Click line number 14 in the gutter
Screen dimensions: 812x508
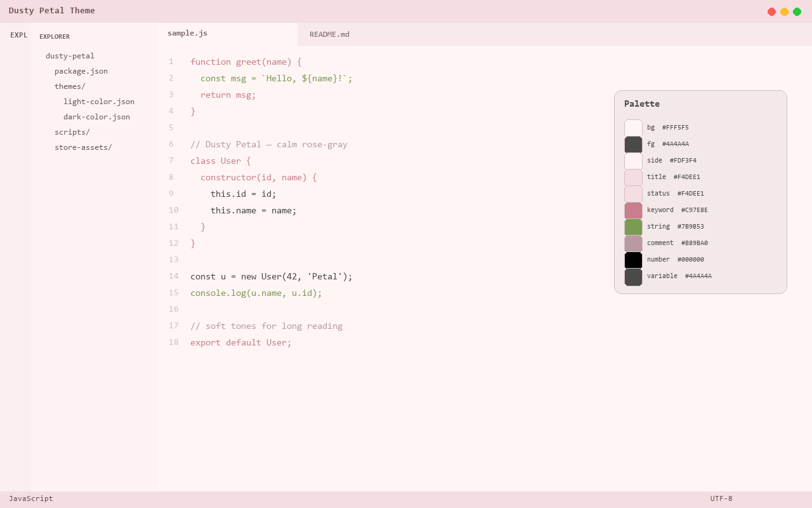click(173, 276)
